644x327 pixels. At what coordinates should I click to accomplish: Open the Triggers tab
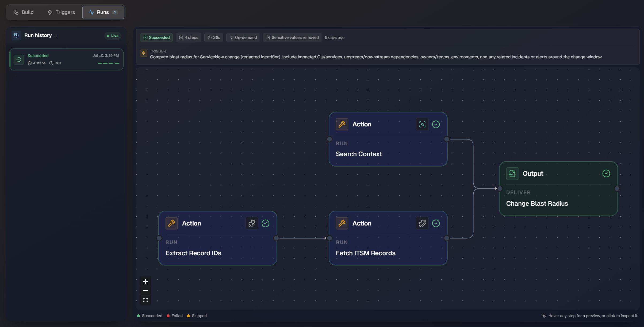click(61, 12)
